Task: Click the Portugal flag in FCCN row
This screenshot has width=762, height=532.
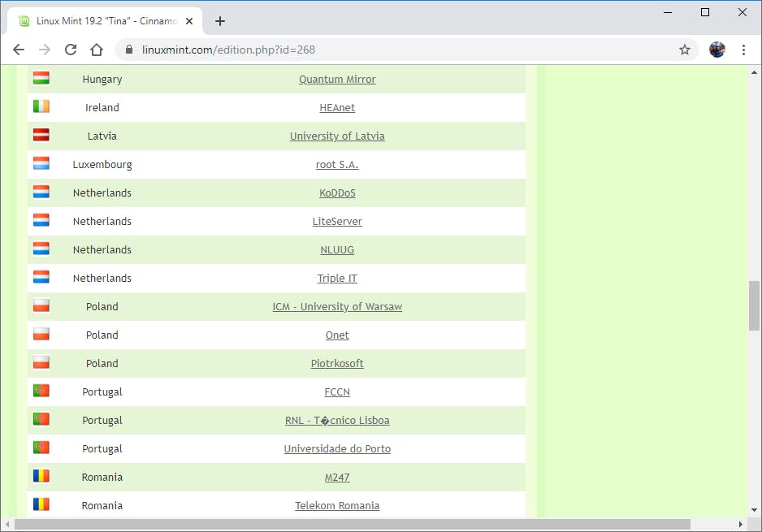Action: 41,391
